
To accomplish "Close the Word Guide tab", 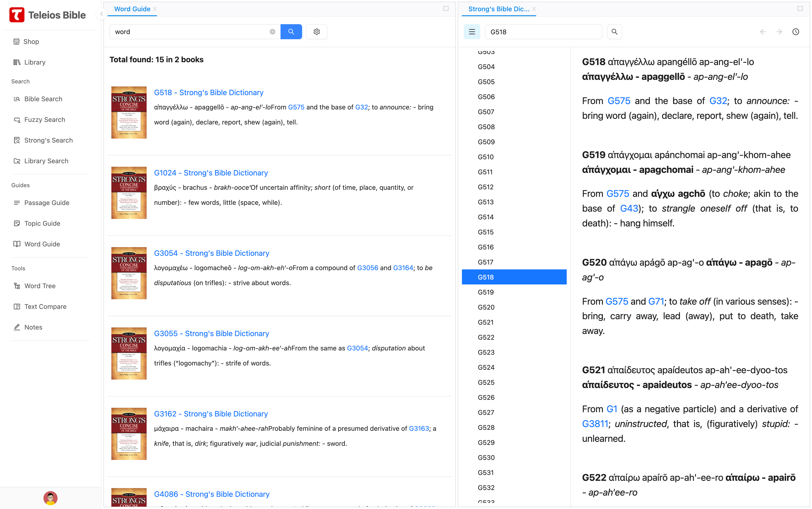I will [x=155, y=9].
